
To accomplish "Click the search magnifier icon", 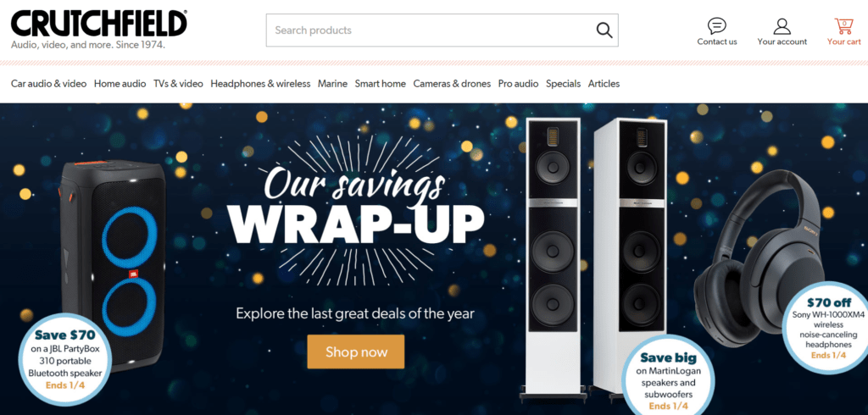I will click(604, 30).
